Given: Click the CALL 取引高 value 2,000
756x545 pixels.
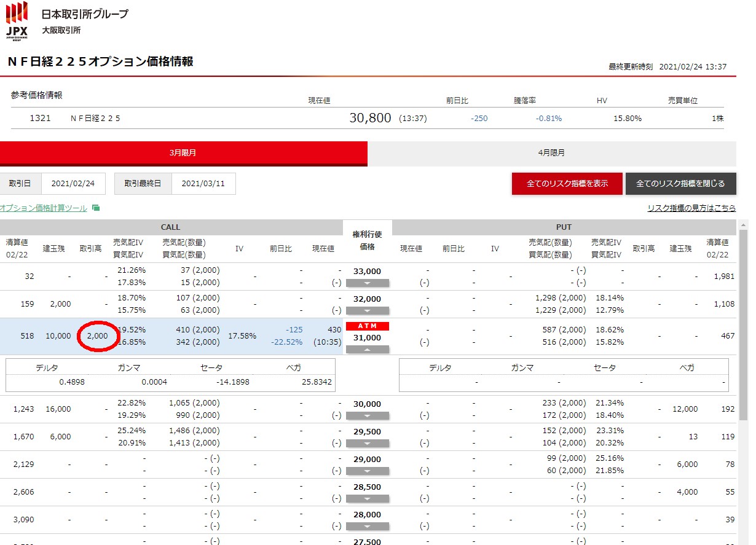Looking at the screenshot, I should [x=98, y=336].
